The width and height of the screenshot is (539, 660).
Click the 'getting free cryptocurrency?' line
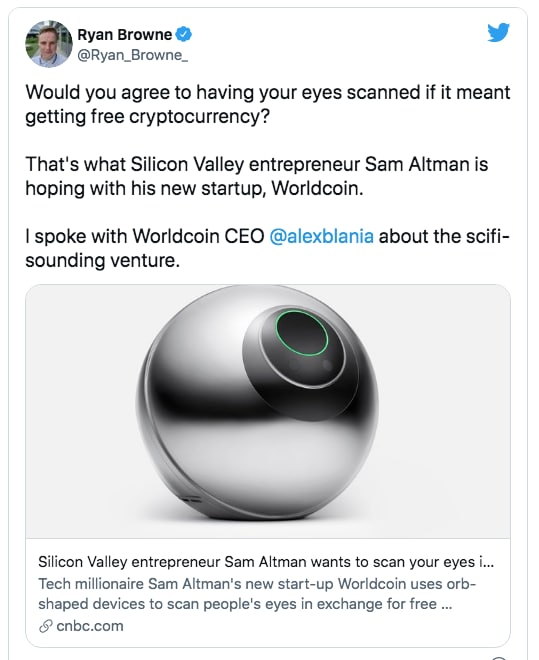pyautogui.click(x=147, y=117)
